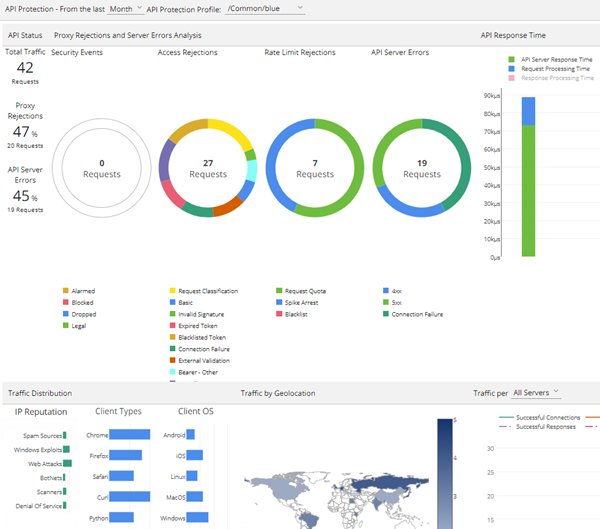Click the 4xx legend marker

tap(384, 291)
